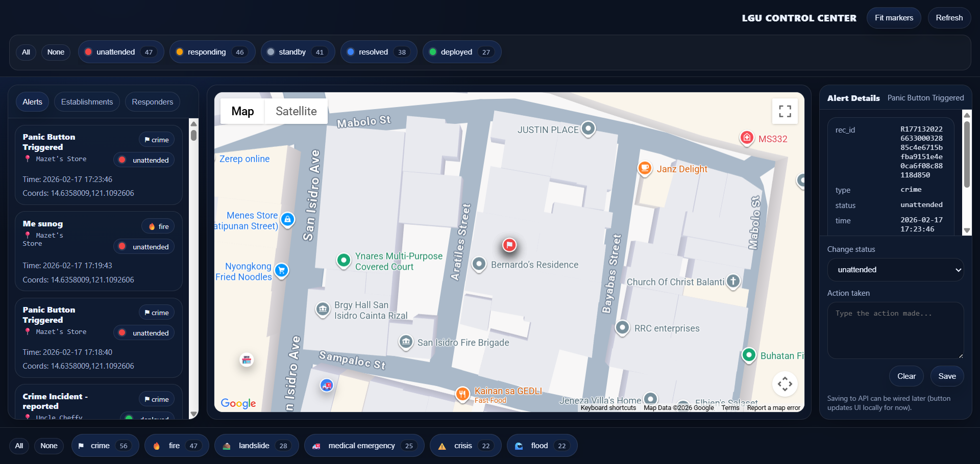Open fullscreen view of the map

(785, 111)
